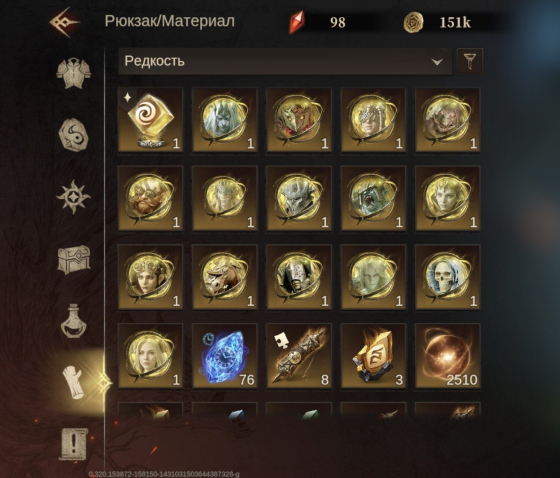Select the sun-star emblem sidebar icon
The height and width of the screenshot is (478, 560).
click(x=73, y=197)
